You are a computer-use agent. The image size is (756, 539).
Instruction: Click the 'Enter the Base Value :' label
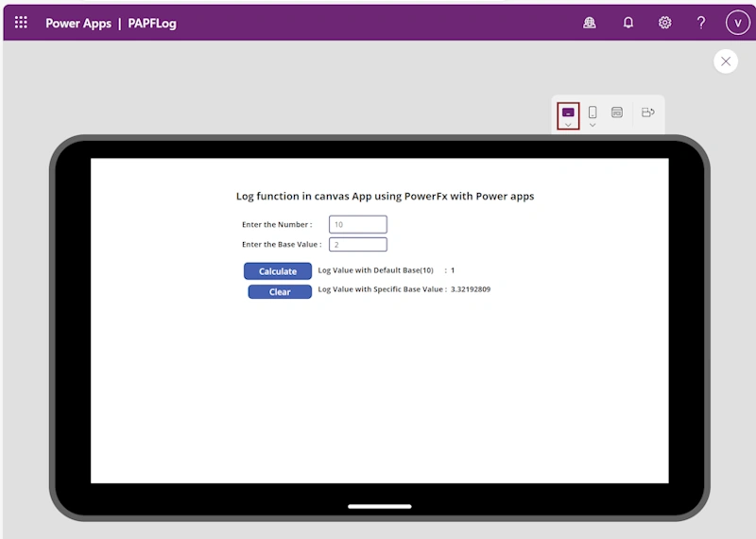[282, 244]
